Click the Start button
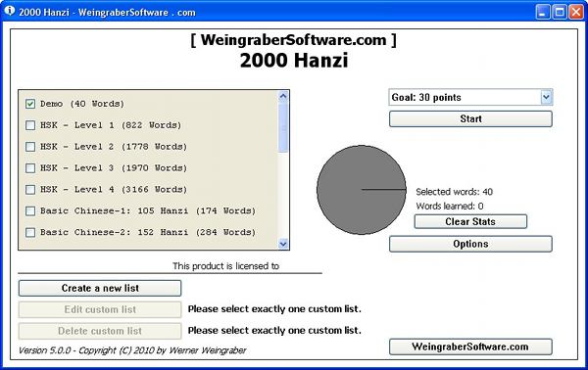 [470, 118]
